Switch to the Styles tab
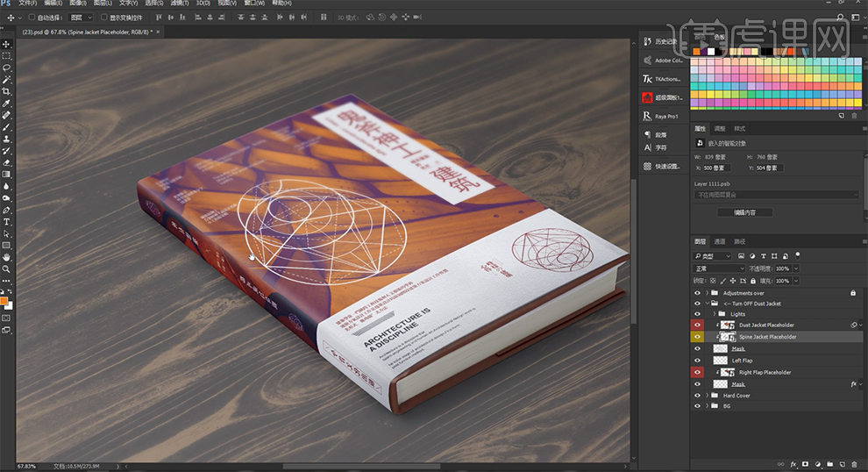 (x=740, y=128)
